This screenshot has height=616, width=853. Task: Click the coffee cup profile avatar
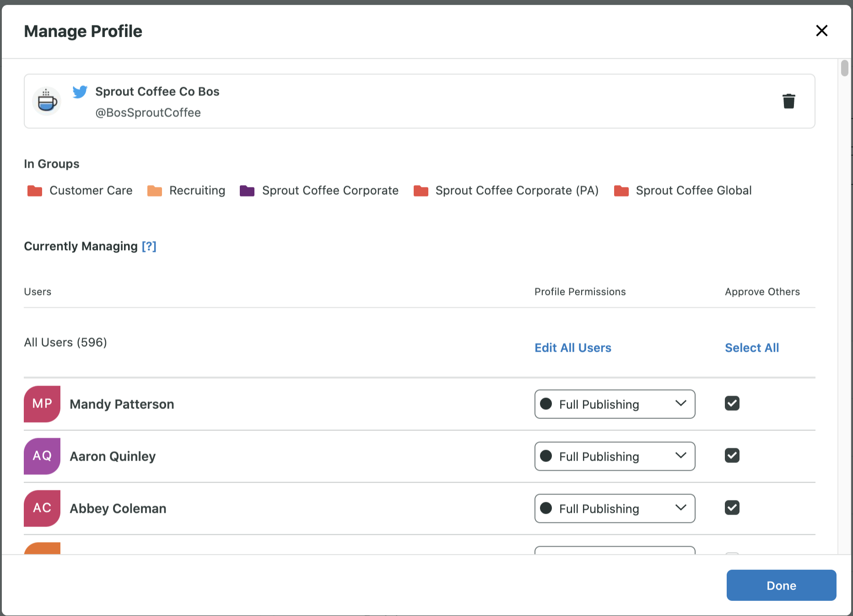point(47,101)
